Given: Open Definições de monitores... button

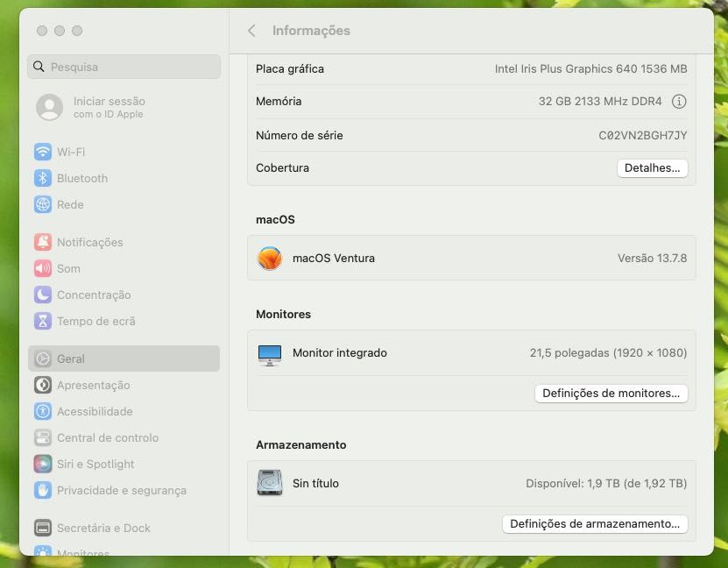Looking at the screenshot, I should [x=611, y=394].
